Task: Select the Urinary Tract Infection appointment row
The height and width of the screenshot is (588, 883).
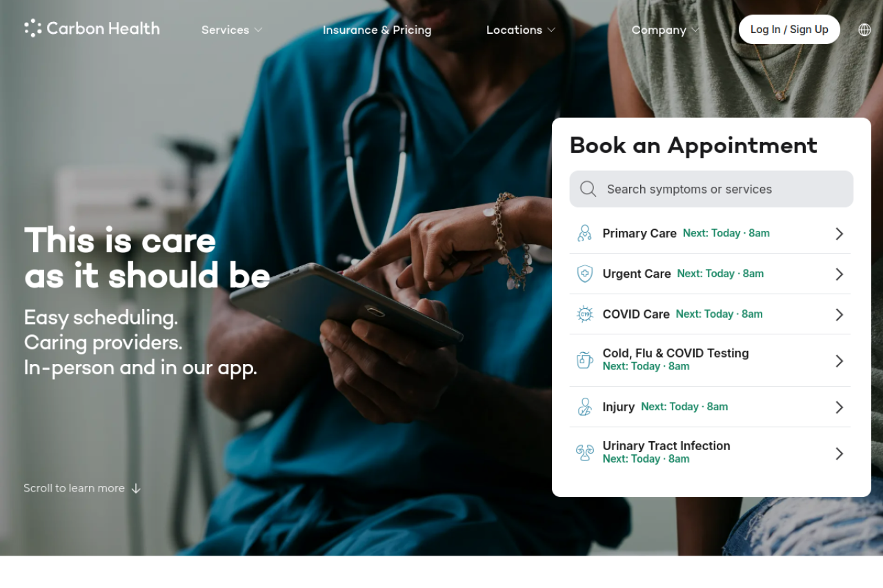Action: click(711, 453)
